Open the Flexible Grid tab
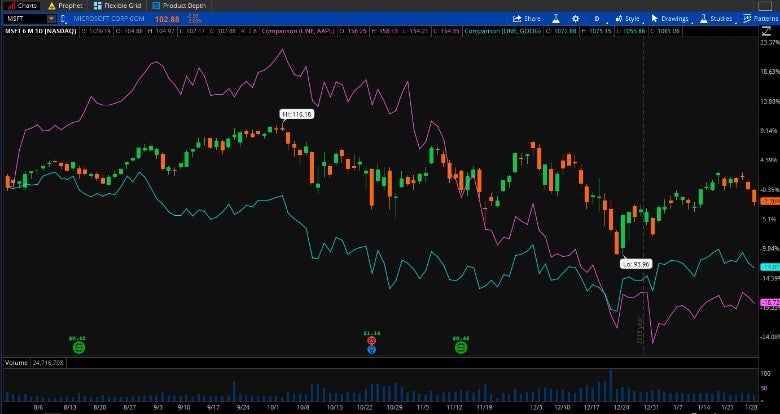The width and height of the screenshot is (780, 414). (x=118, y=5)
